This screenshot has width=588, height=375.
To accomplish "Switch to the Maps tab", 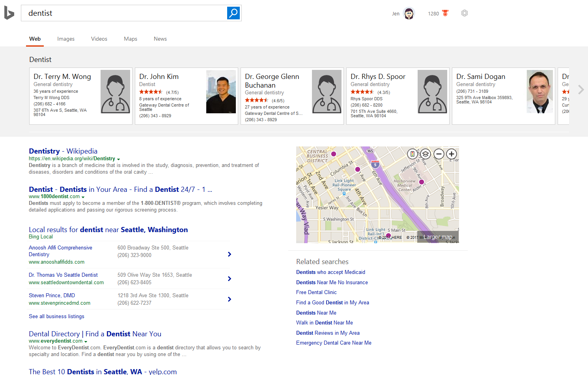I will click(x=130, y=39).
